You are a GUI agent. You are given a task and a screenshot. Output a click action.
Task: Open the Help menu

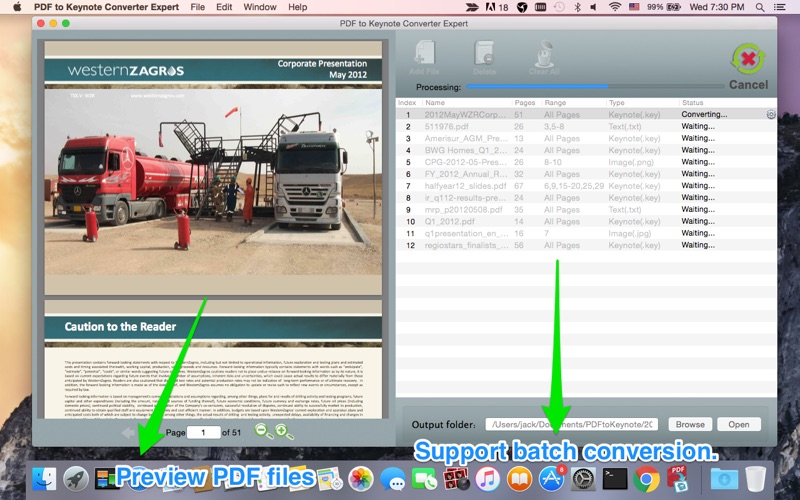[x=297, y=7]
